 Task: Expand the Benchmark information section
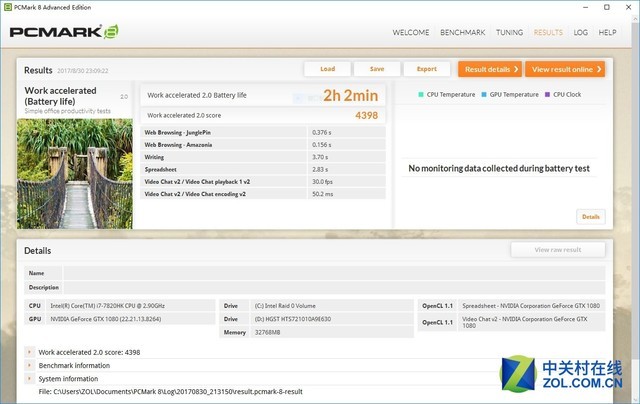tap(29, 366)
